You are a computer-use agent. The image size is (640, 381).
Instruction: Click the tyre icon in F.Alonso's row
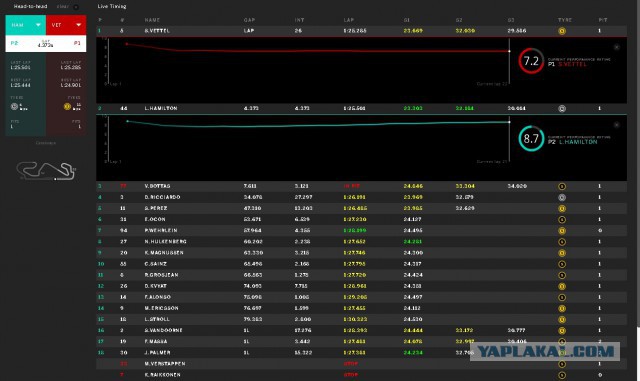(562, 297)
